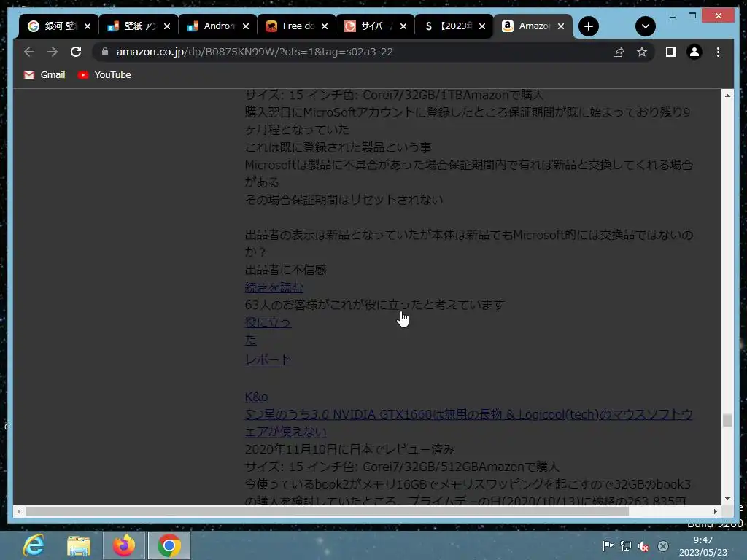Open the Gmail bookmark
Viewport: 747px width, 560px height.
tap(44, 75)
